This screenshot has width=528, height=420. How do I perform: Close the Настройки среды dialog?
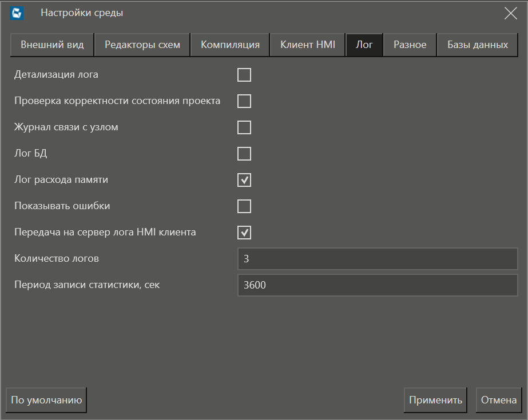510,13
